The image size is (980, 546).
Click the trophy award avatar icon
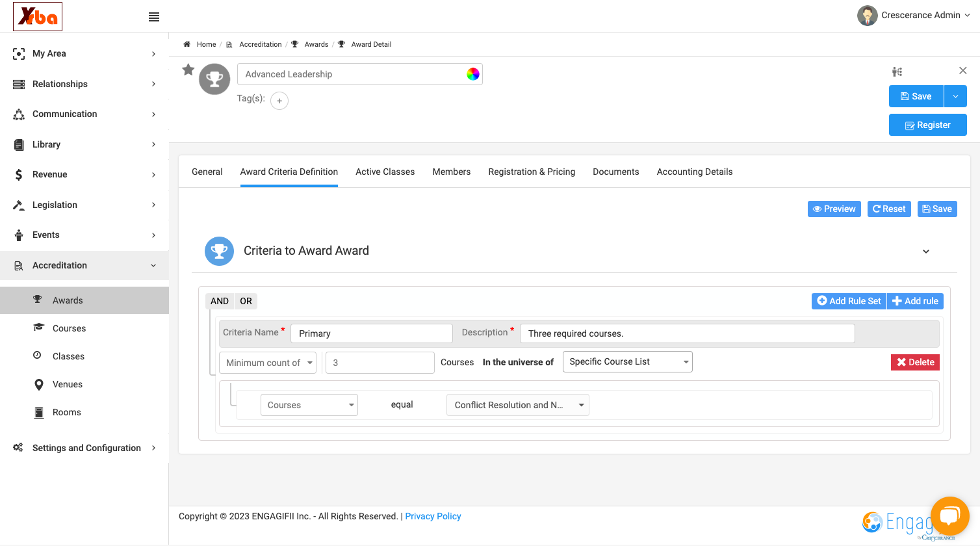point(214,79)
